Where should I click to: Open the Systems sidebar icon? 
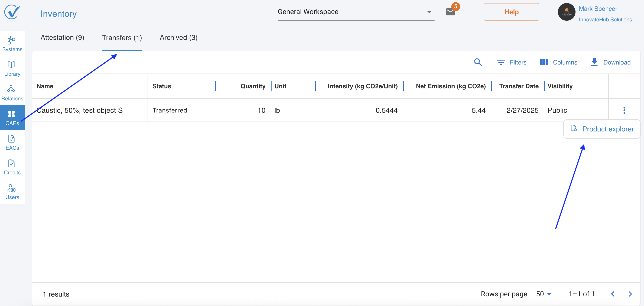click(12, 43)
